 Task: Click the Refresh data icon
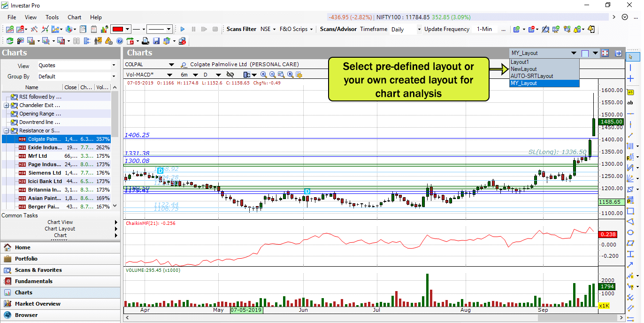[x=10, y=41]
